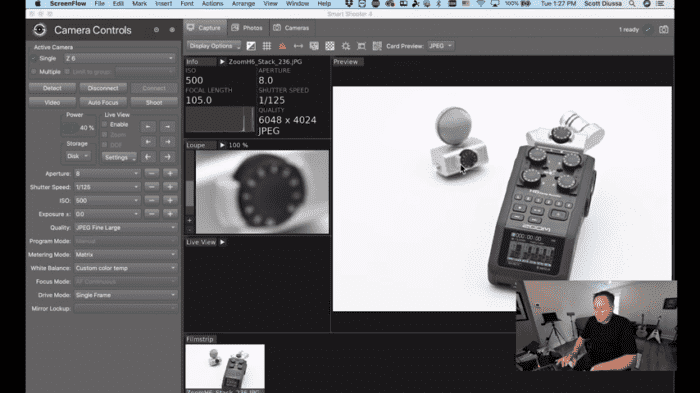
Task: Decrease aperture with the minus button
Action: (x=152, y=173)
